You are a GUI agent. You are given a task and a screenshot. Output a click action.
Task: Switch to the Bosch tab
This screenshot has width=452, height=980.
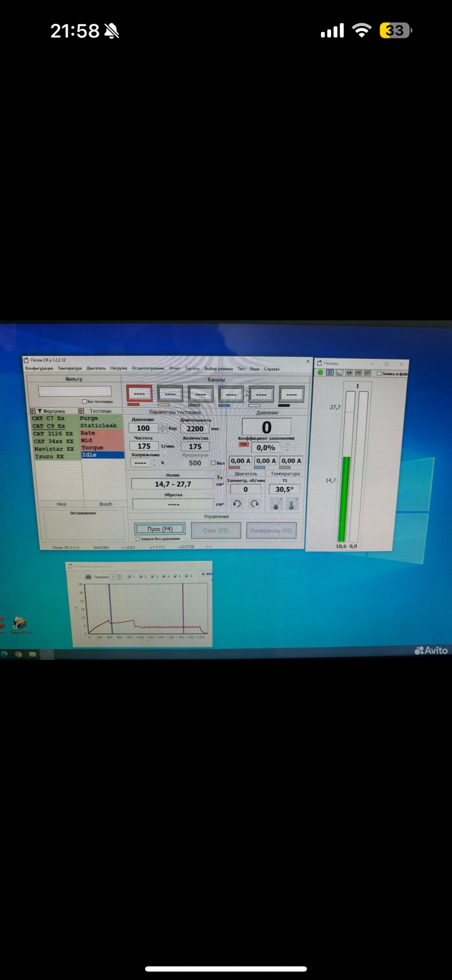pyautogui.click(x=106, y=504)
